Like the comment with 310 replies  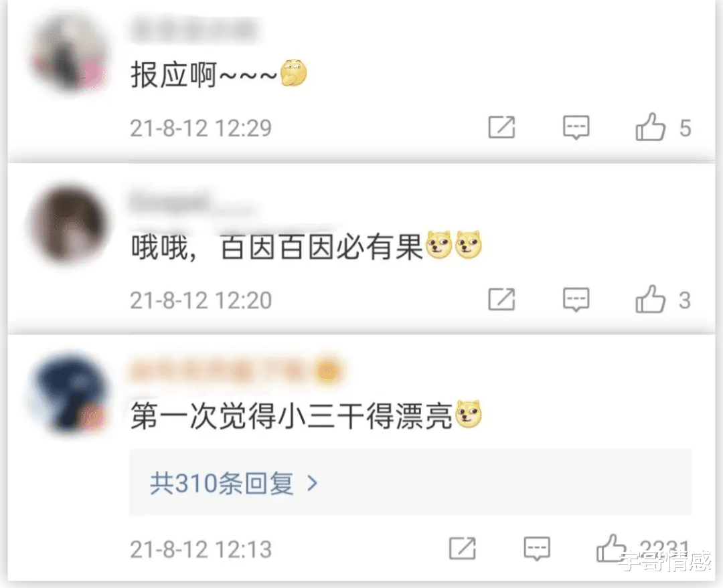(612, 548)
